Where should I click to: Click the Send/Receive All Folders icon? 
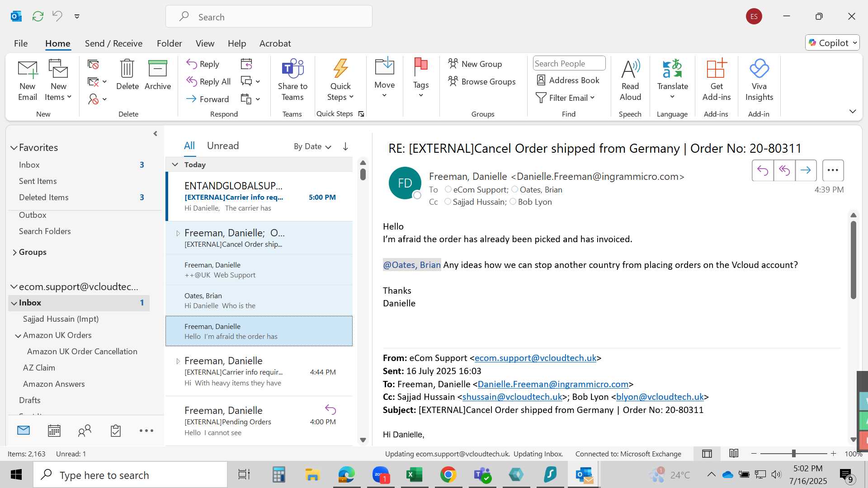pyautogui.click(x=38, y=16)
